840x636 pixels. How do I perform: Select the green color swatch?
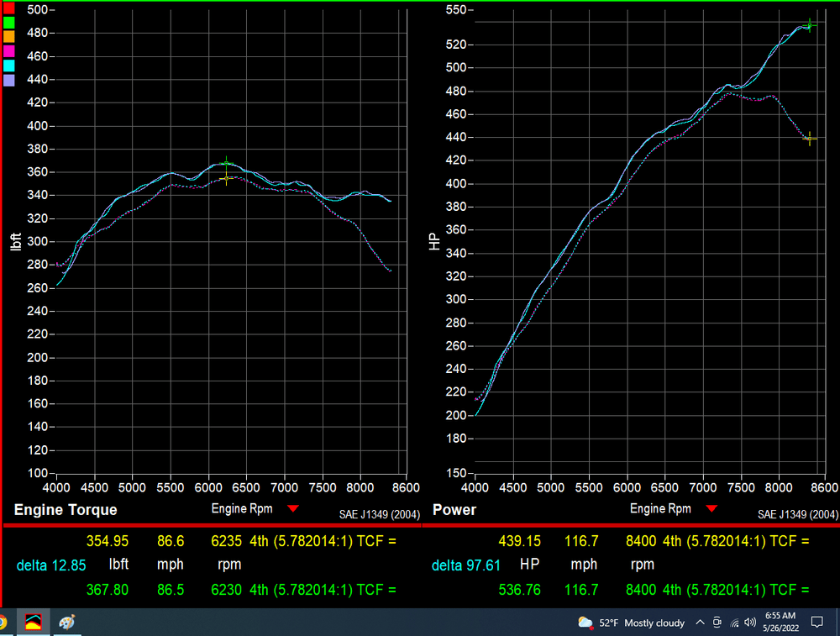9,22
